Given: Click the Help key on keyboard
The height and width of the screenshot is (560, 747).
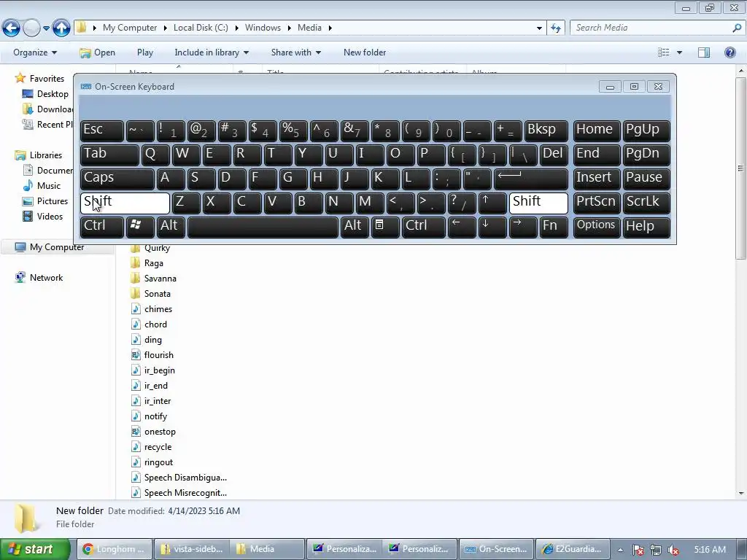Looking at the screenshot, I should tap(646, 227).
